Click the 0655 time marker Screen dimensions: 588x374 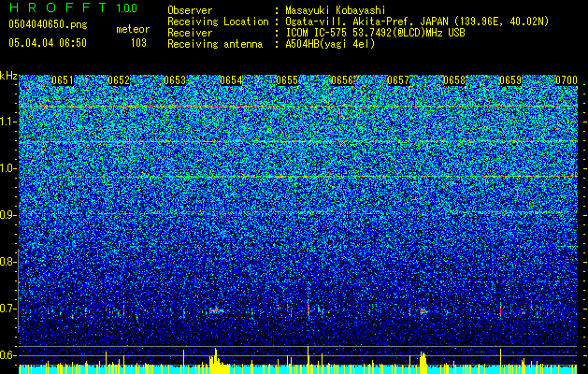tap(287, 80)
